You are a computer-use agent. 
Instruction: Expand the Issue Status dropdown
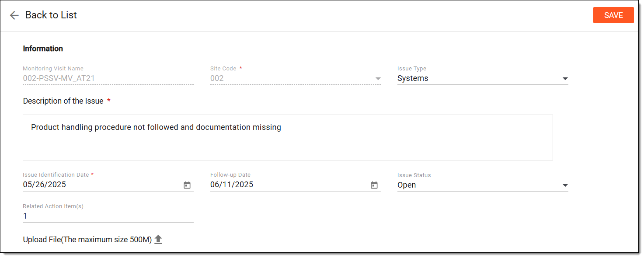[565, 185]
